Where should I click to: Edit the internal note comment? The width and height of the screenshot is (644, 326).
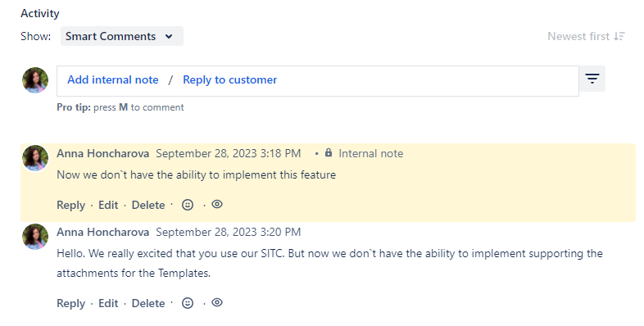pyautogui.click(x=108, y=205)
